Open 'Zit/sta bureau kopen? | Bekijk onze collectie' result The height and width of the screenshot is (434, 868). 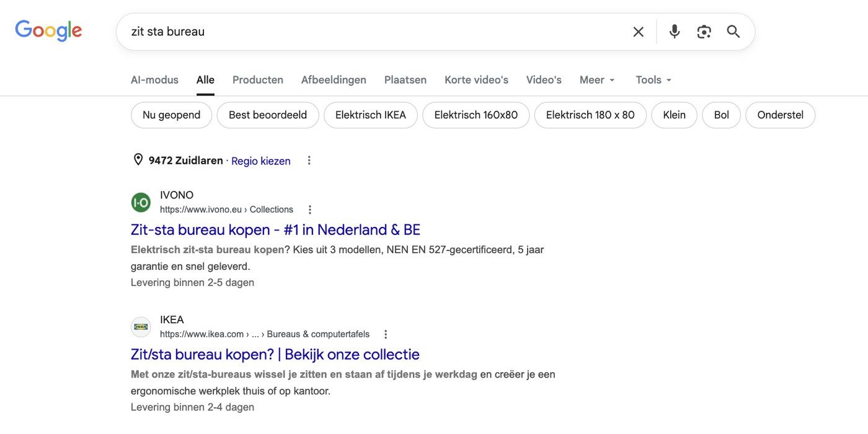coord(275,355)
